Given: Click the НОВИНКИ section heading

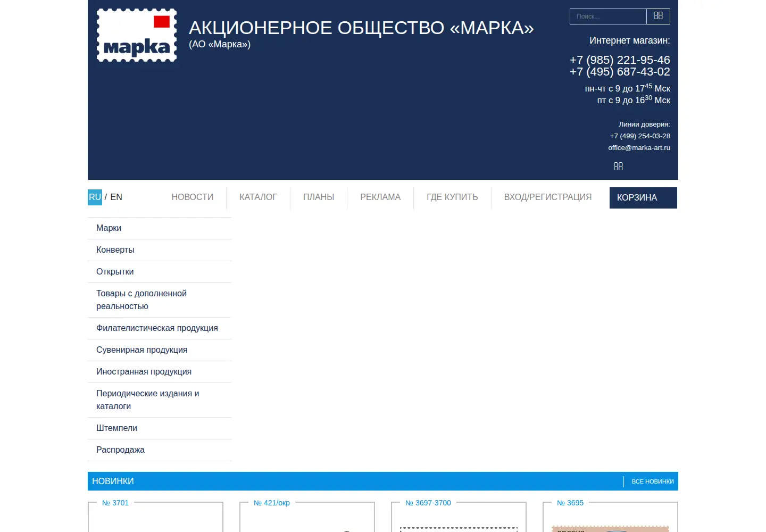Looking at the screenshot, I should pyautogui.click(x=113, y=481).
